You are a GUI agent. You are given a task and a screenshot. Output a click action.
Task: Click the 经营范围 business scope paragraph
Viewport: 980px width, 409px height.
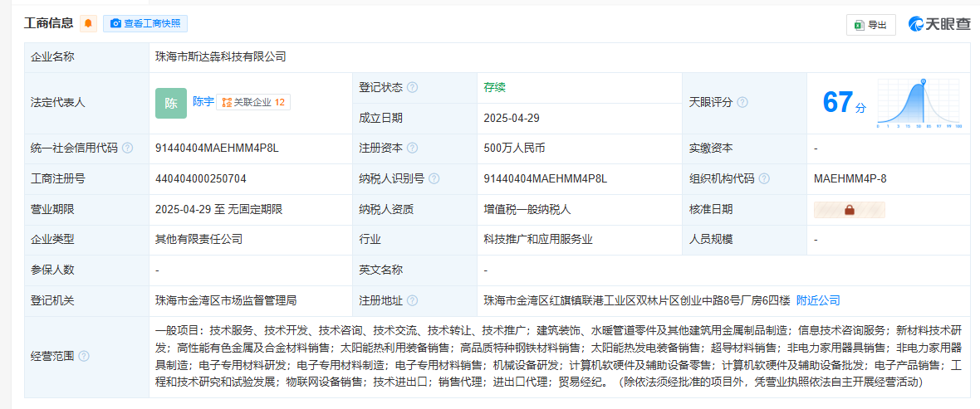558,356
